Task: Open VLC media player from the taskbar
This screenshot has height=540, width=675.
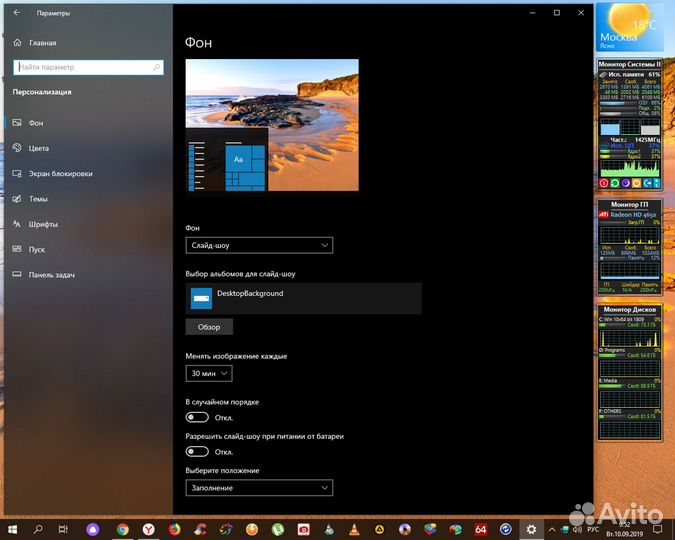Action: pyautogui.click(x=354, y=529)
